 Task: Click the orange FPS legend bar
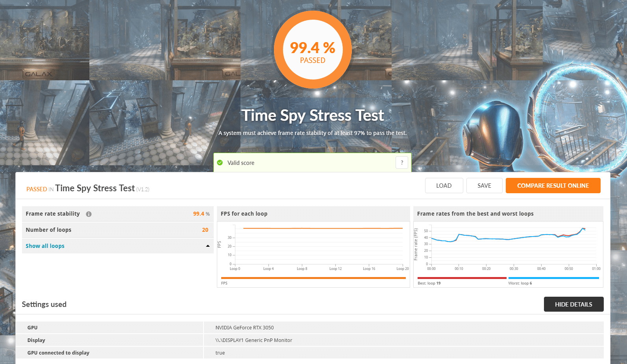coord(313,278)
